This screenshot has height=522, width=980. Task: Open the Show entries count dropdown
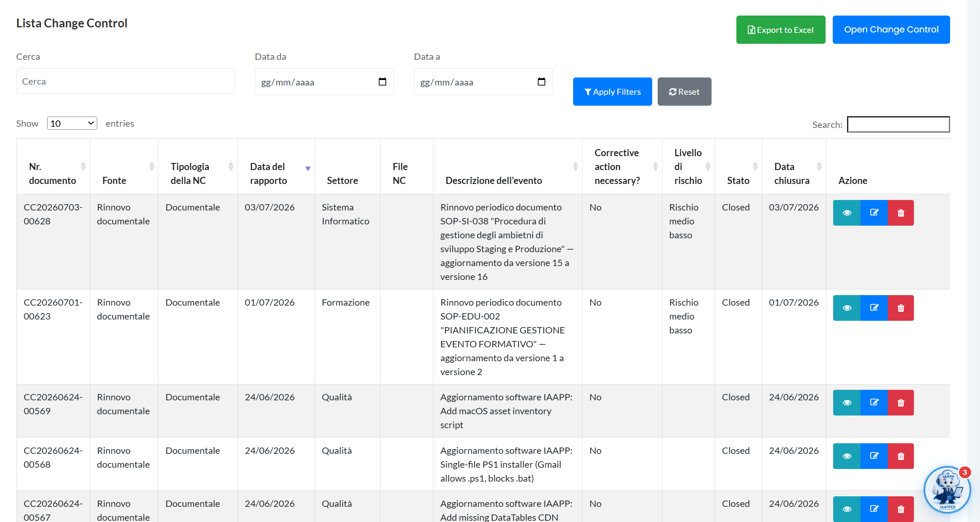72,123
